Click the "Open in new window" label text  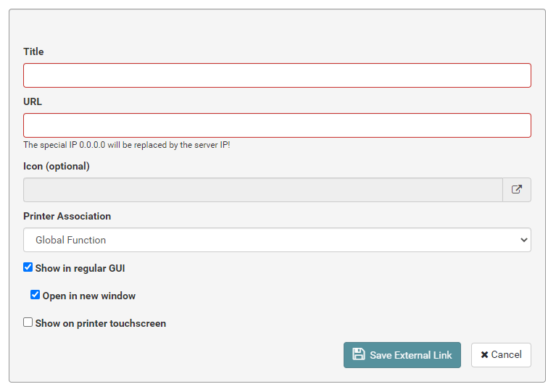pos(89,296)
